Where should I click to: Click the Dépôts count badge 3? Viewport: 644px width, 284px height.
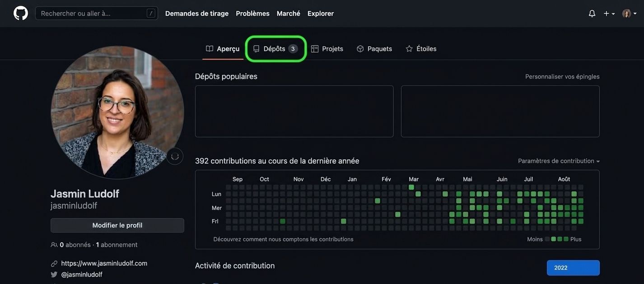click(x=293, y=49)
